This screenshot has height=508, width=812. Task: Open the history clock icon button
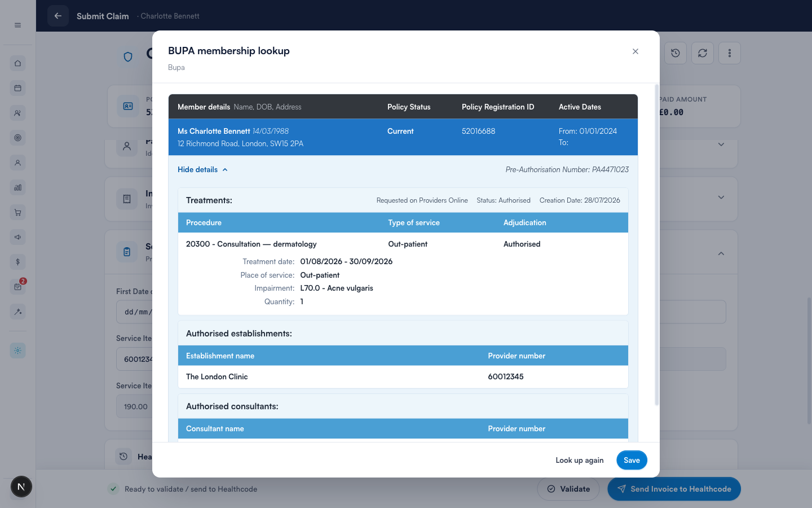tap(676, 53)
